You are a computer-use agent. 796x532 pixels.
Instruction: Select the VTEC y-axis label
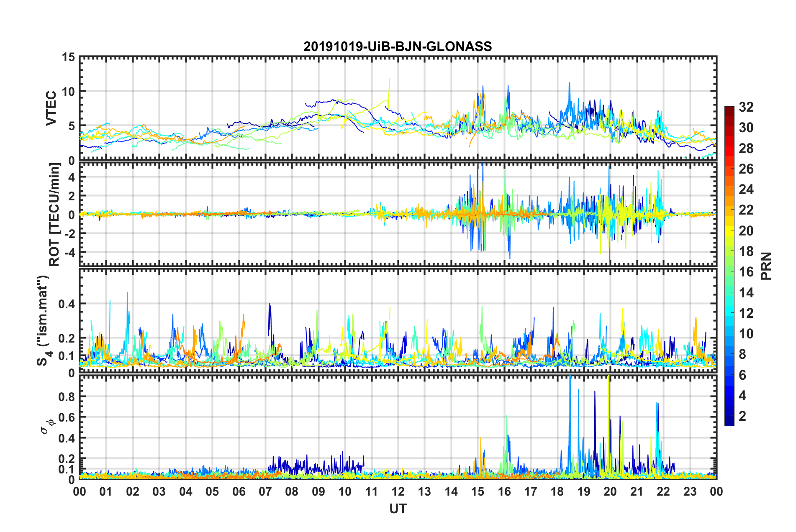(x=51, y=108)
